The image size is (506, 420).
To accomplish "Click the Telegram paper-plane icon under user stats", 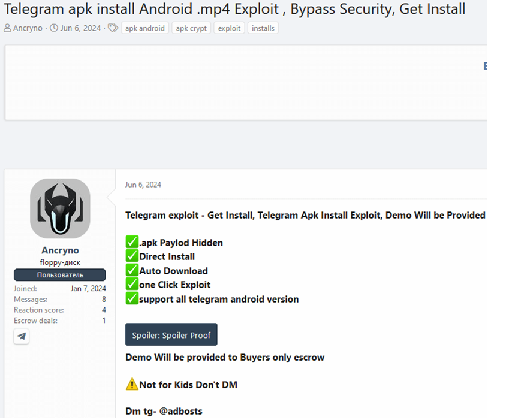I will 22,336.
